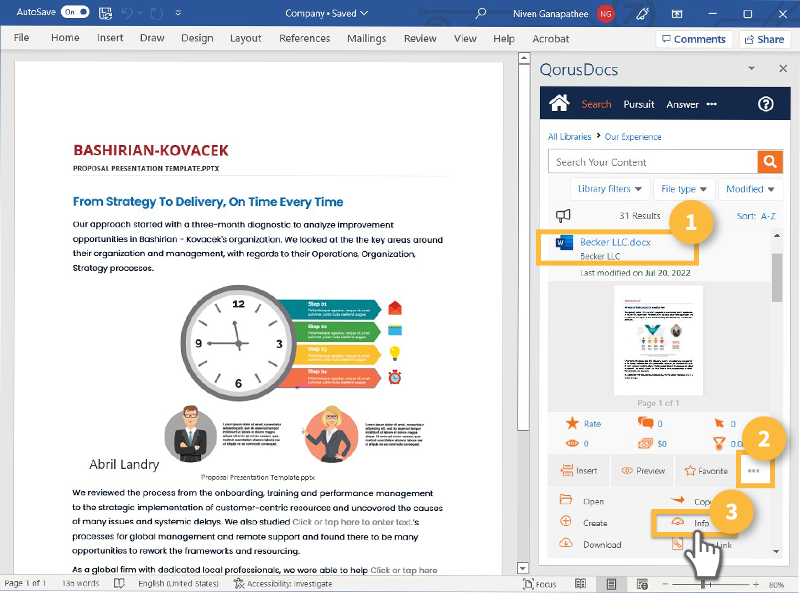Image resolution: width=800 pixels, height=593 pixels.
Task: Click the Create plus action
Action: coord(583,522)
